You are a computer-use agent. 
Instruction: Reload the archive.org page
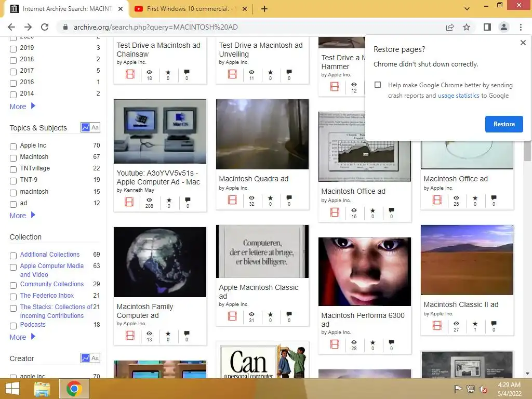(45, 27)
